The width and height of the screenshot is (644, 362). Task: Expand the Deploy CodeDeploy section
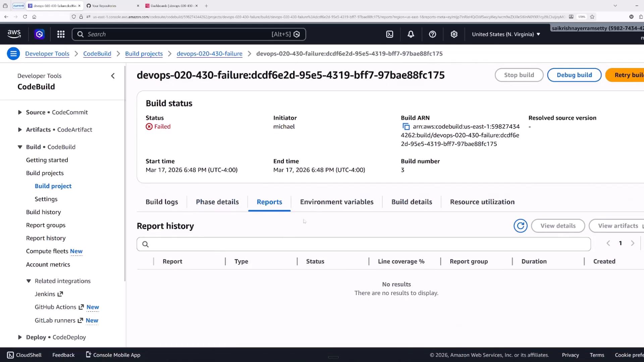pyautogui.click(x=20, y=337)
